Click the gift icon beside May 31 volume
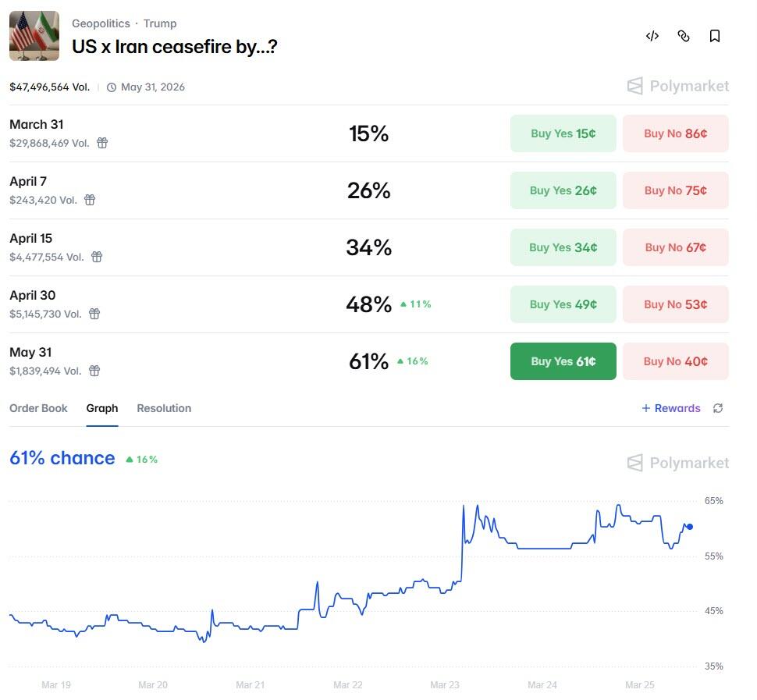 [x=94, y=371]
